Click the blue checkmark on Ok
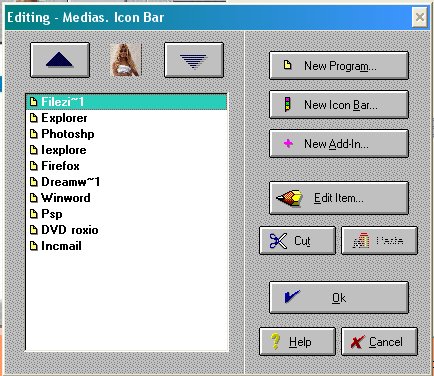 (x=292, y=297)
